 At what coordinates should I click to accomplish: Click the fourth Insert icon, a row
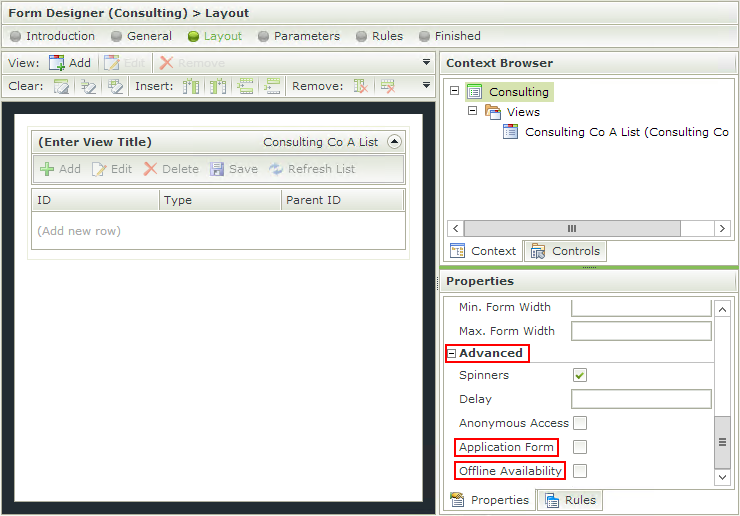tap(272, 86)
